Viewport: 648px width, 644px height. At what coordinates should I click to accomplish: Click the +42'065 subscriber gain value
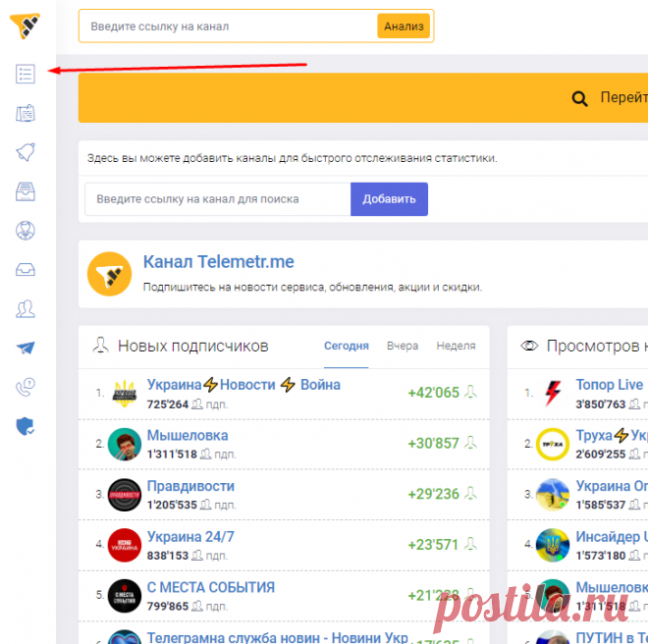click(433, 393)
